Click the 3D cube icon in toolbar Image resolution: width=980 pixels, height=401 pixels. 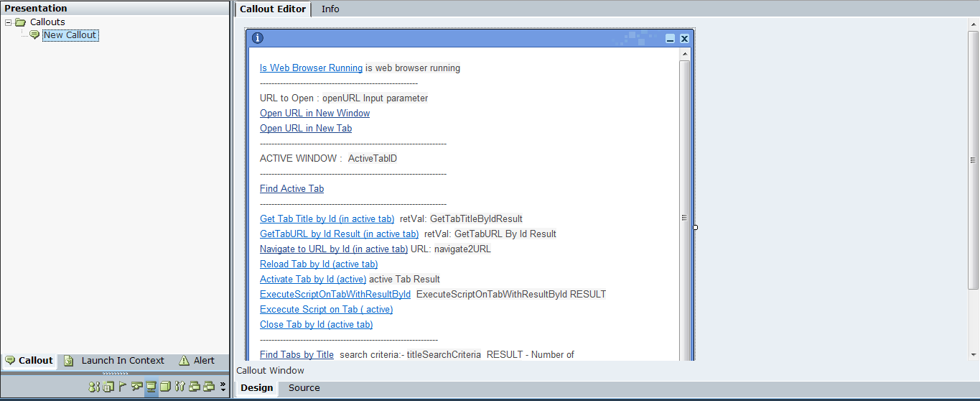pyautogui.click(x=165, y=387)
